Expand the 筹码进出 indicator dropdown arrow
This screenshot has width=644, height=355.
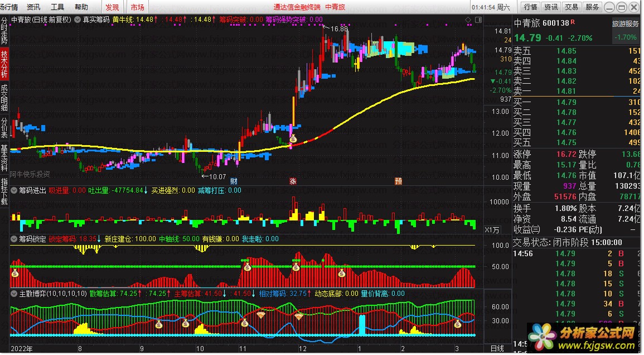pyautogui.click(x=14, y=190)
